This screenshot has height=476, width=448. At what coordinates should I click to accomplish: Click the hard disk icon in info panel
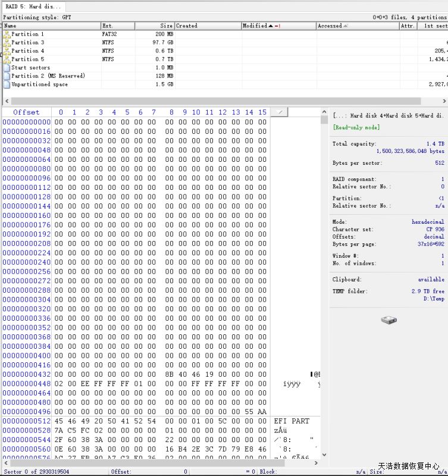[389, 320]
